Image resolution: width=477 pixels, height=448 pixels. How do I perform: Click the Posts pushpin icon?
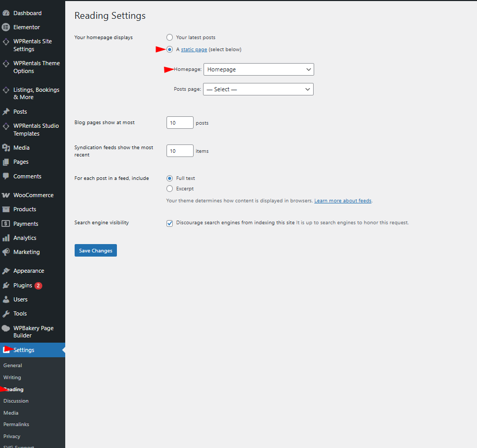tap(6, 112)
